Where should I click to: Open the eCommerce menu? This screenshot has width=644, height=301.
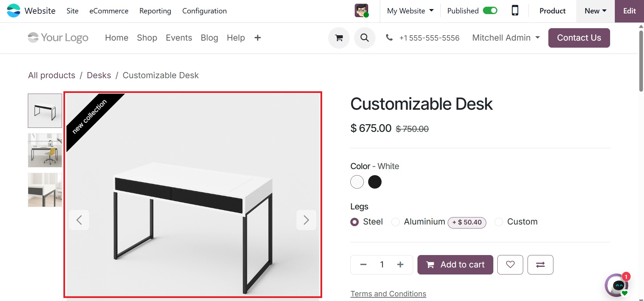tap(109, 11)
